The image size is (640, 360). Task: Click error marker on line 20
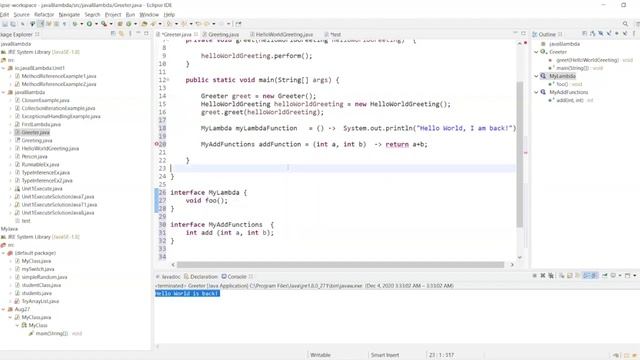[x=156, y=144]
